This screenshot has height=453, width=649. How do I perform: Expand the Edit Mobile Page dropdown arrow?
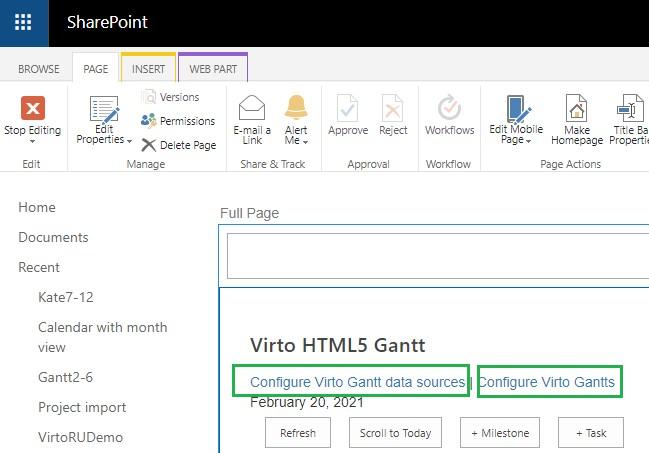click(528, 142)
